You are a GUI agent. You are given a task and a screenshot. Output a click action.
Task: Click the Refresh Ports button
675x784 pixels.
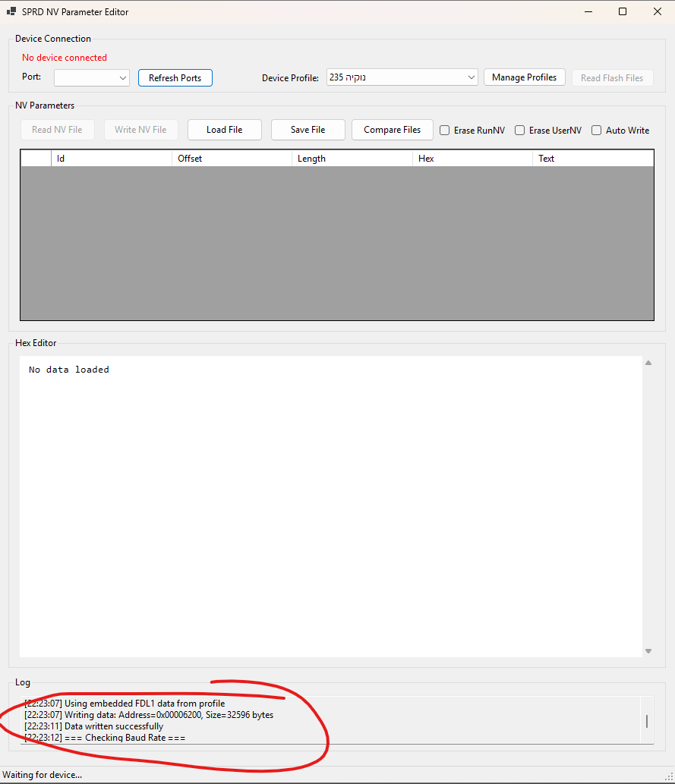(x=175, y=77)
